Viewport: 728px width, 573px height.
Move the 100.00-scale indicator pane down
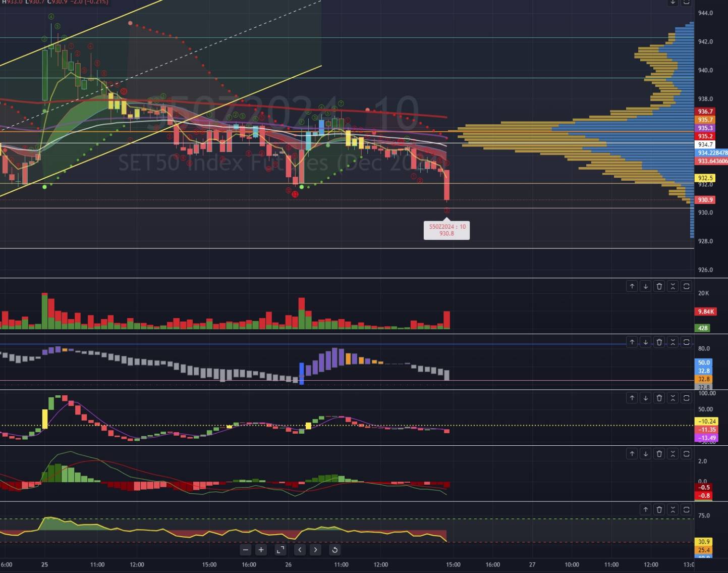tap(646, 398)
